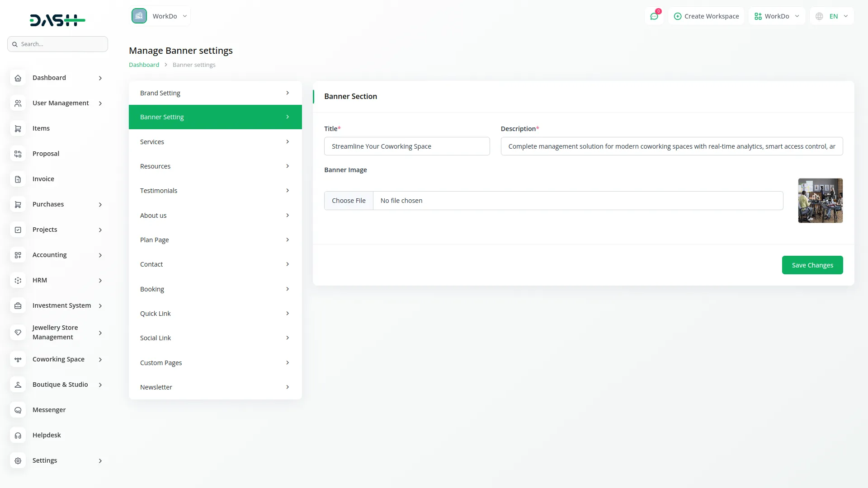Open the Testimonials settings section
Screen dimensions: 868x488
click(215, 190)
